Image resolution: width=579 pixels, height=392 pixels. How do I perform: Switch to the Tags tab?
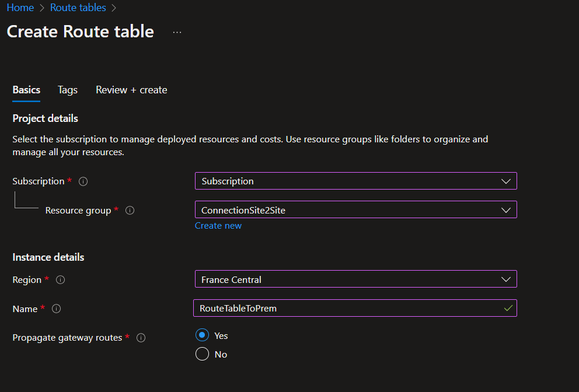click(68, 90)
